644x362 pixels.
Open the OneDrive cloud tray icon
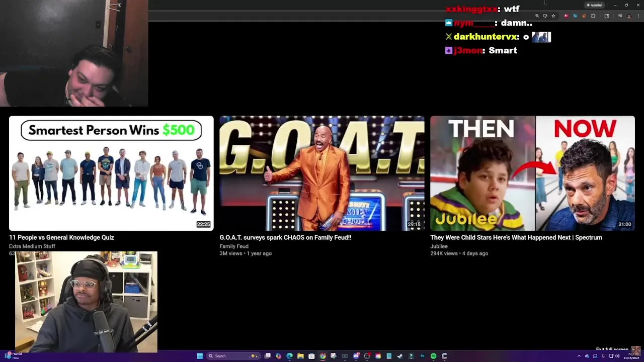pos(587,356)
